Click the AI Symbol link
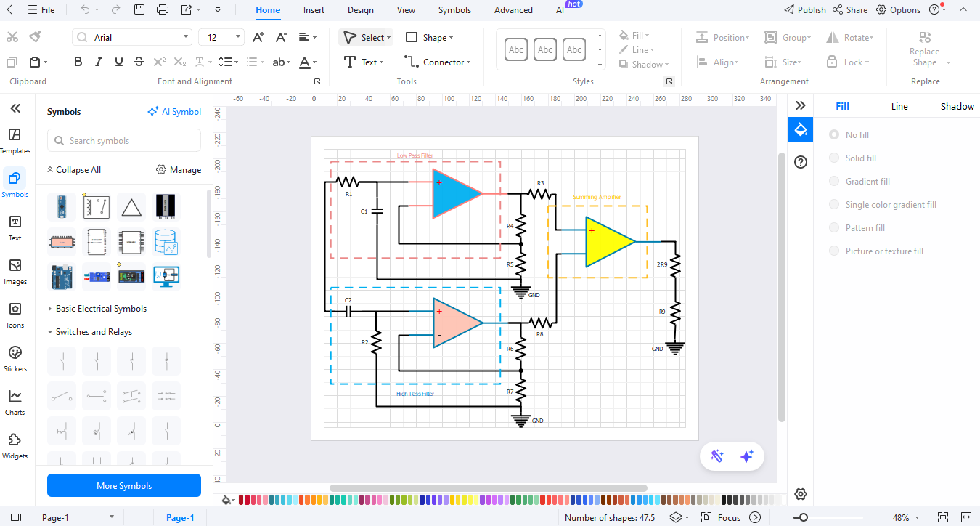 pyautogui.click(x=174, y=111)
